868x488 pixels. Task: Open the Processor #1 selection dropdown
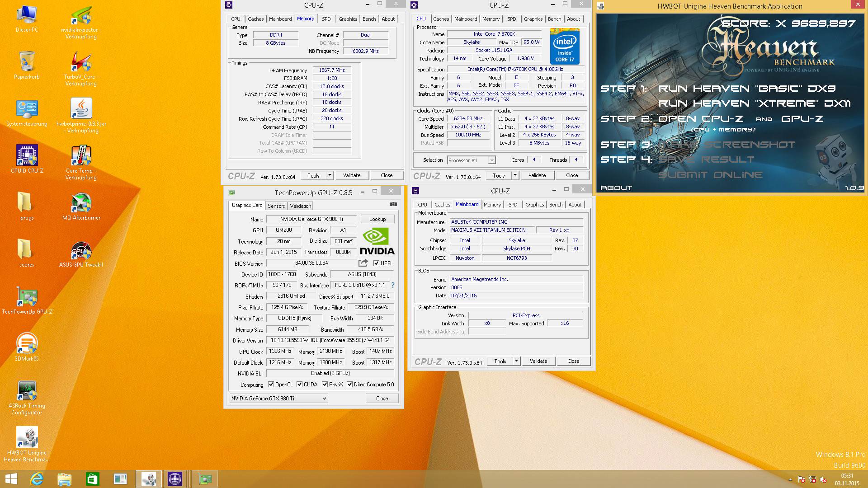pyautogui.click(x=472, y=160)
